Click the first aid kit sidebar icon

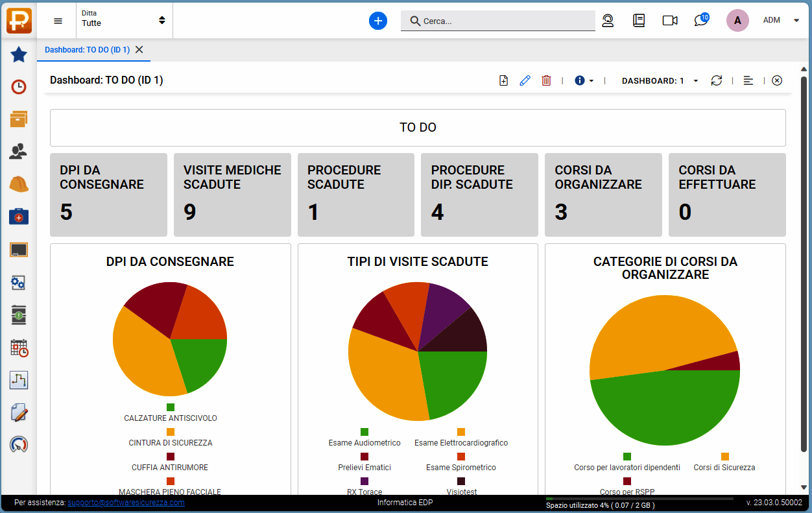tap(19, 217)
